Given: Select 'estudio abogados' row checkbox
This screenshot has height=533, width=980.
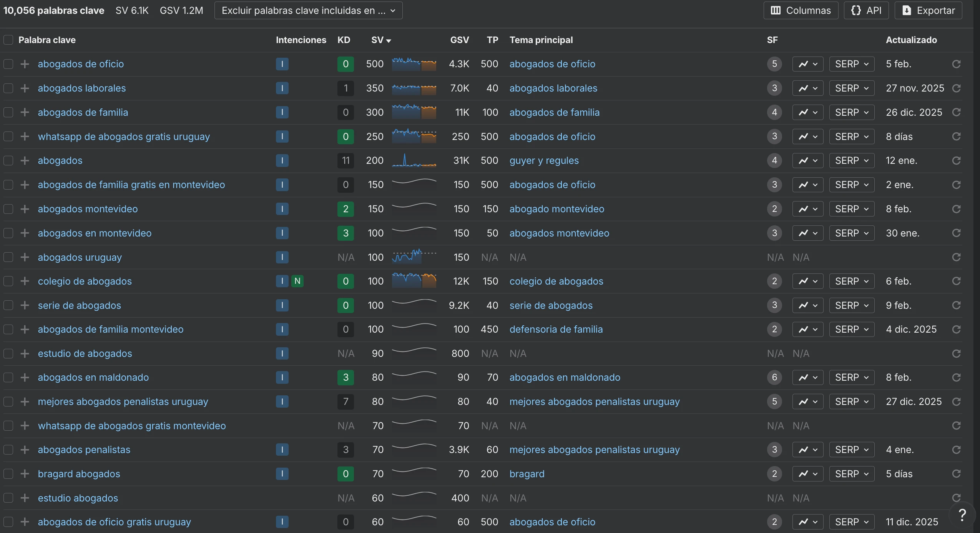Looking at the screenshot, I should pos(8,498).
